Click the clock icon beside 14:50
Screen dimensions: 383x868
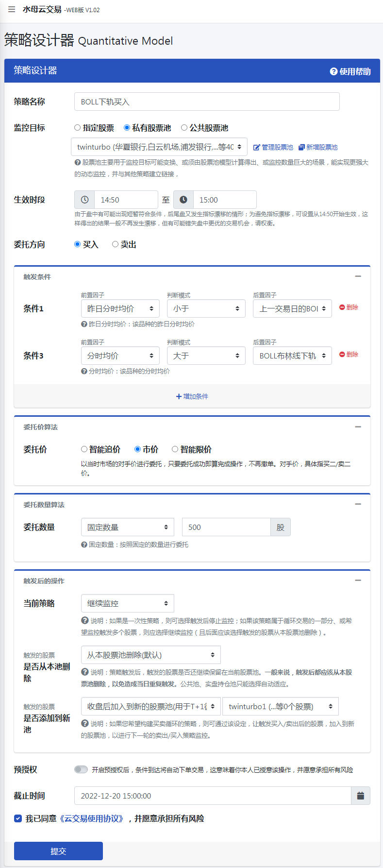(84, 200)
